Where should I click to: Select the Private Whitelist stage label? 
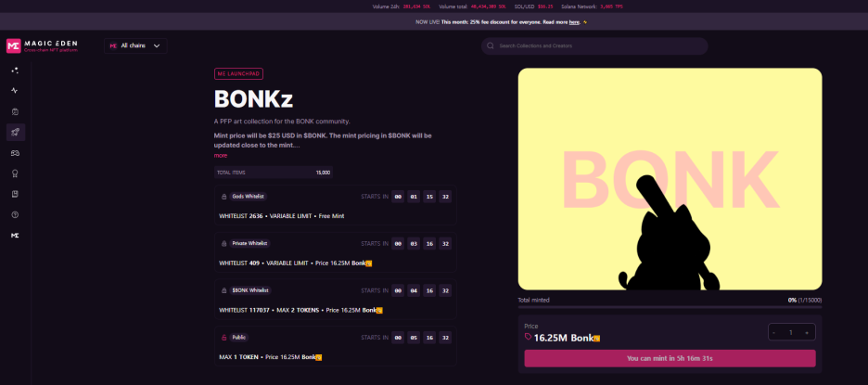point(249,244)
